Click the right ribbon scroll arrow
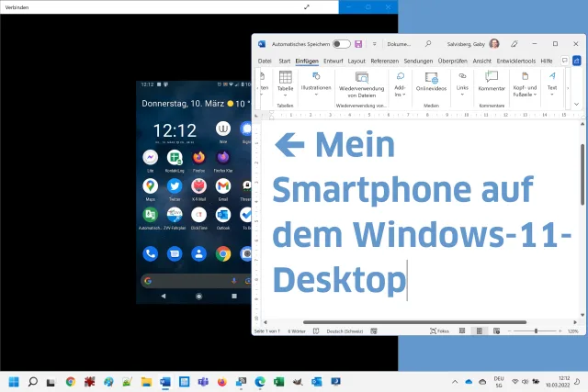Viewport: 588px width, 392px height. pos(568,88)
